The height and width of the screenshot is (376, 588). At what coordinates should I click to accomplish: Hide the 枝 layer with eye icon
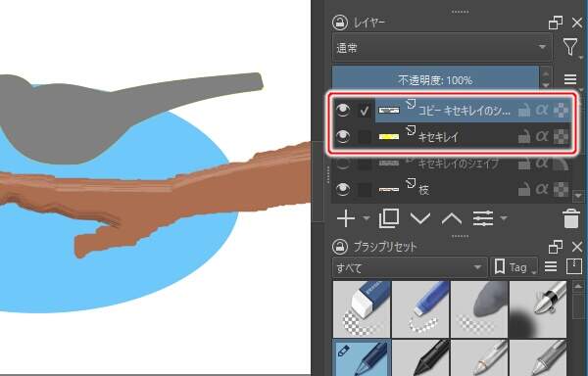pos(343,189)
